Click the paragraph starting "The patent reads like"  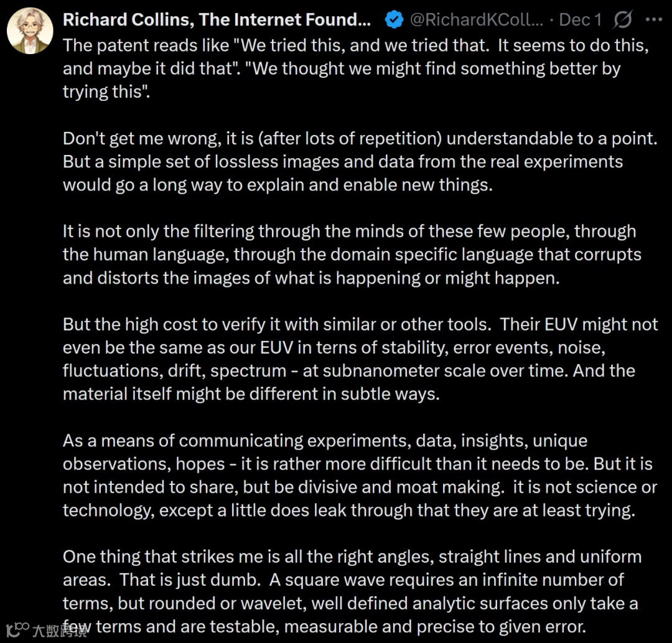356,68
